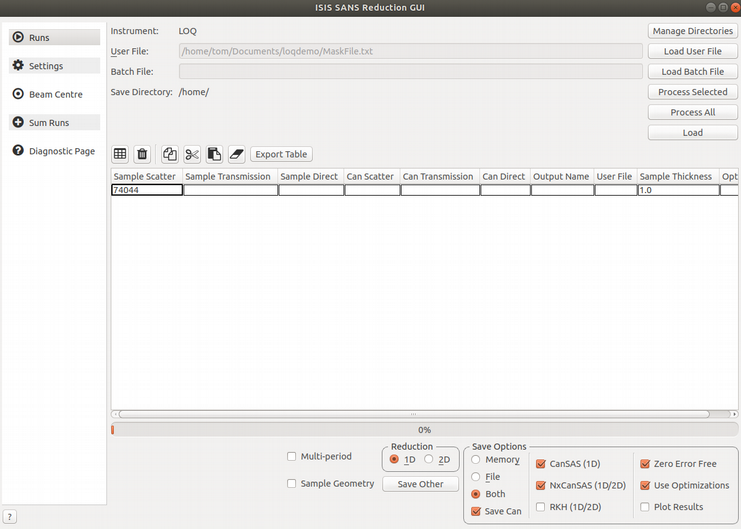This screenshot has width=741, height=529.
Task: Show the Diagnostic Page tab
Action: (62, 151)
